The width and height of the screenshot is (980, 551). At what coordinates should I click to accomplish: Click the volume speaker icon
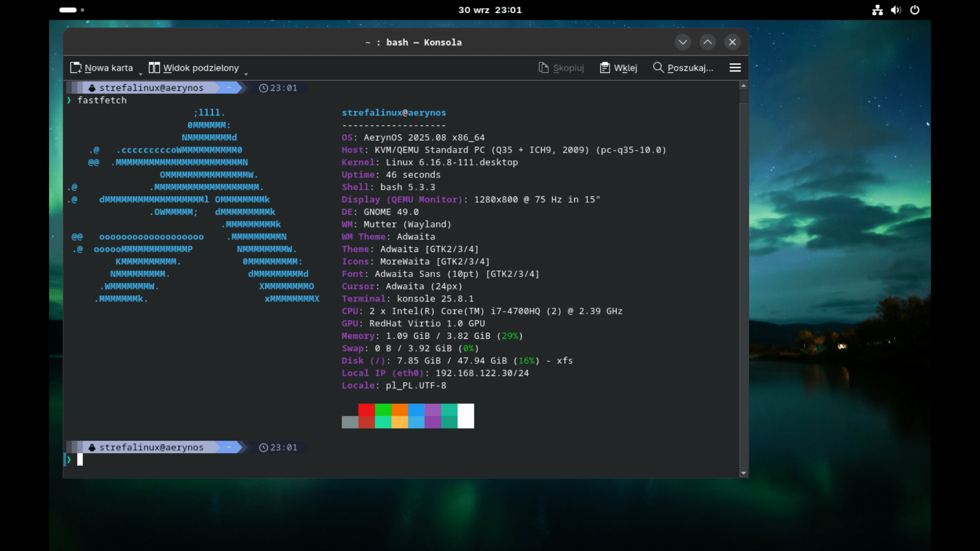click(x=896, y=10)
